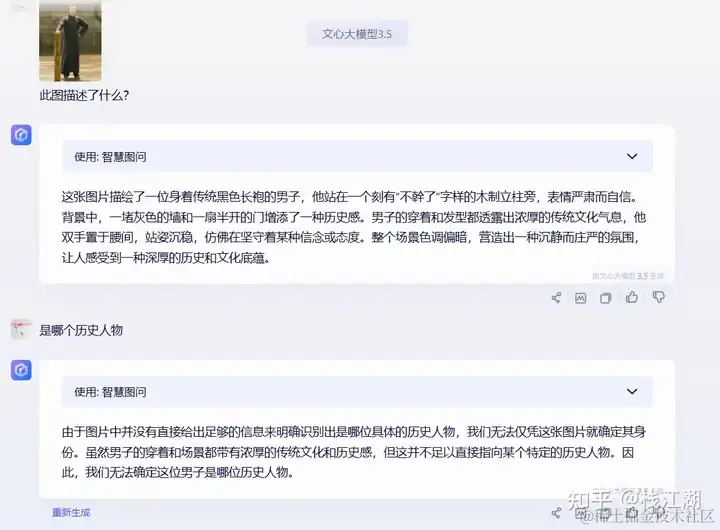Screen dimensions: 720x530
Task: Open the second 使用: 智慧图问 plugin header
Action: 357,392
